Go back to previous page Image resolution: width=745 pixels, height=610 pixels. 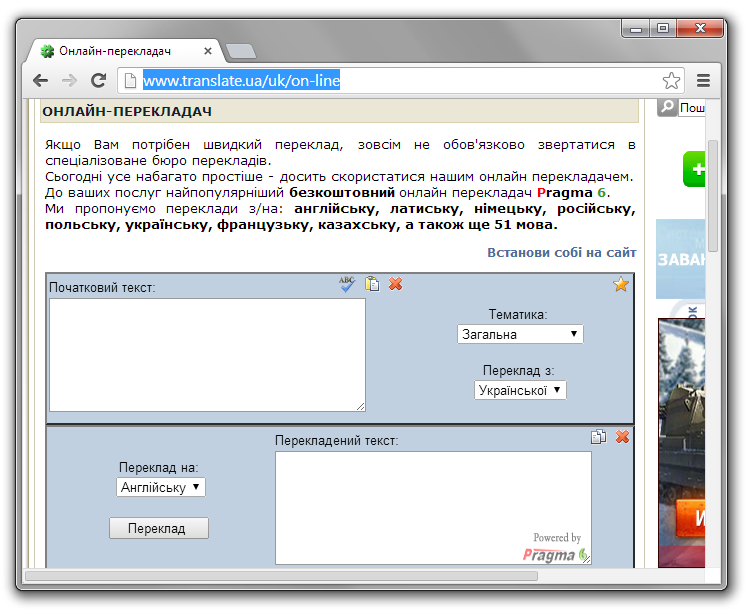40,81
